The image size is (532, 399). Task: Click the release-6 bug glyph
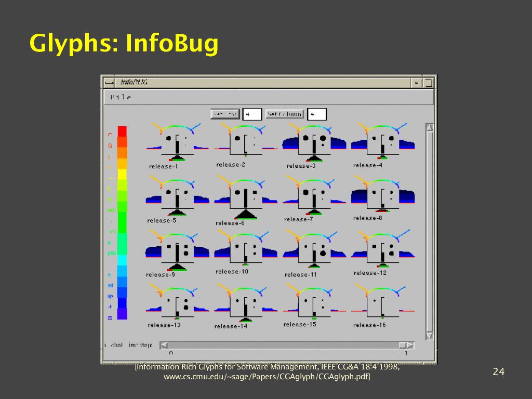(x=245, y=197)
